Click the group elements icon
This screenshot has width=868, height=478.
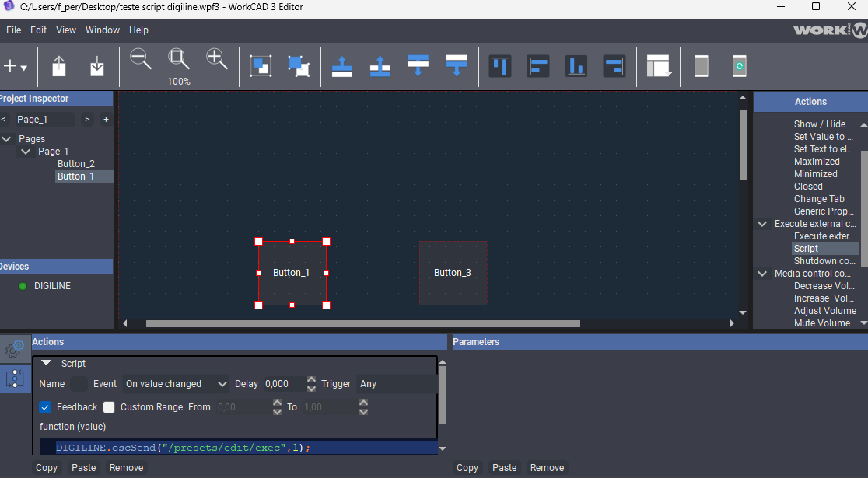pyautogui.click(x=261, y=66)
